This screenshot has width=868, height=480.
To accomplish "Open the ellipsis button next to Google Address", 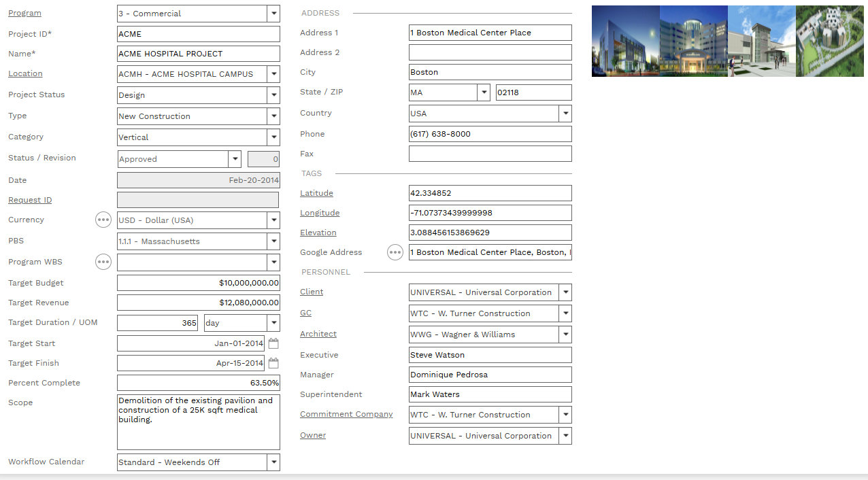I will tap(395, 252).
